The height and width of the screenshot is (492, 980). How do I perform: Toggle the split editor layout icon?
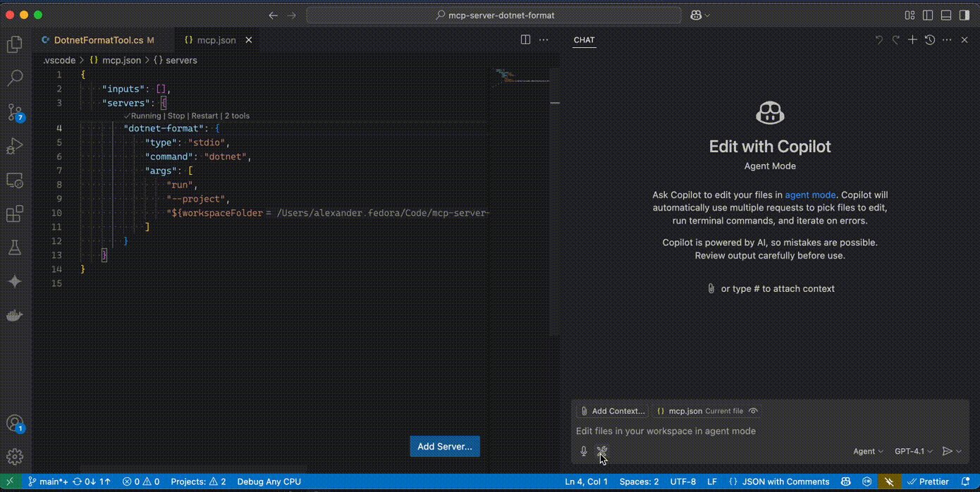pos(525,39)
